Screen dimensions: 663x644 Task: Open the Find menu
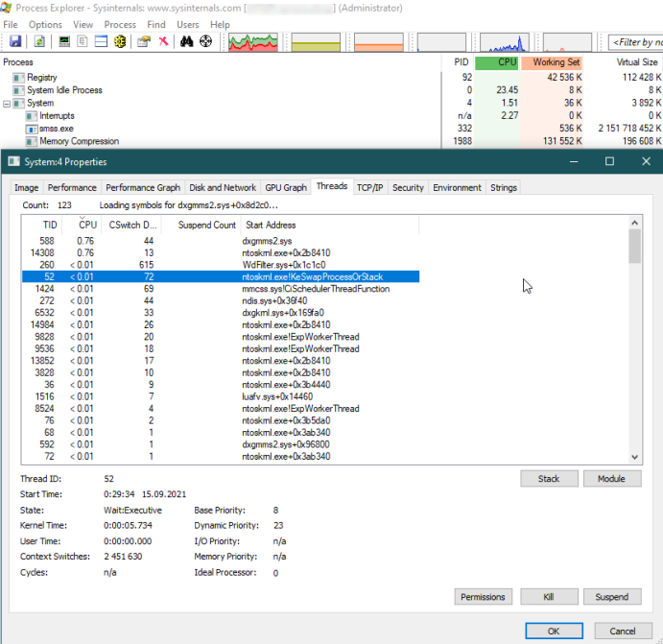[x=156, y=25]
